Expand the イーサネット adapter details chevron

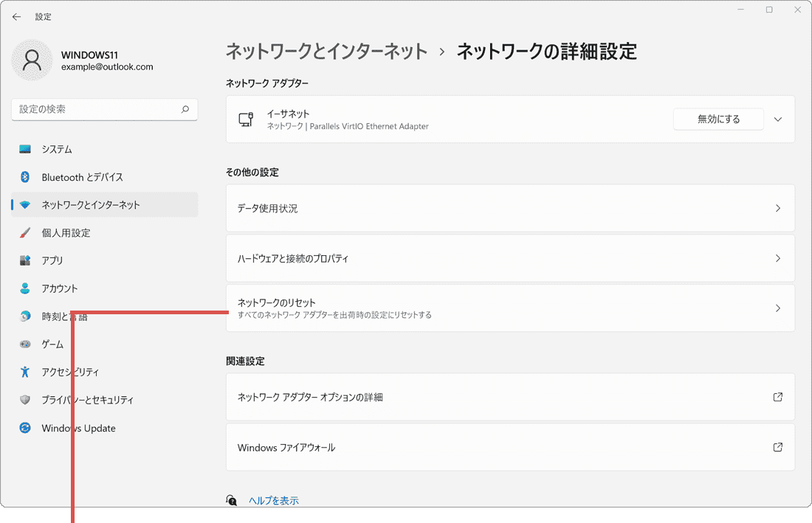(777, 120)
